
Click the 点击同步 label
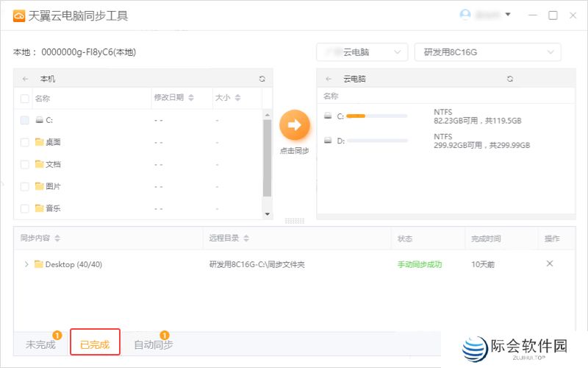[x=295, y=151]
